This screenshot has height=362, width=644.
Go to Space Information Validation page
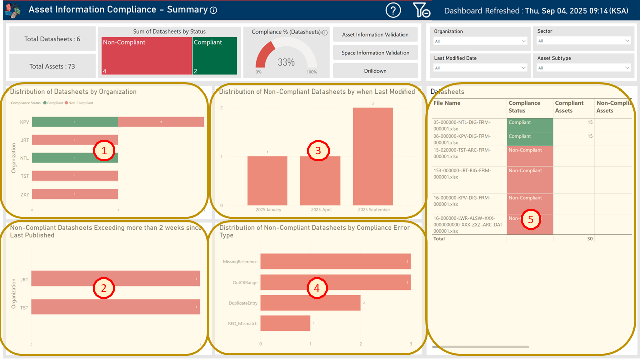coord(375,53)
